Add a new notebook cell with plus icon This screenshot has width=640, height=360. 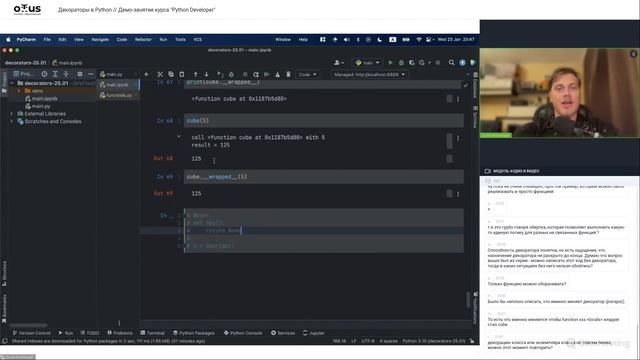tap(146, 74)
